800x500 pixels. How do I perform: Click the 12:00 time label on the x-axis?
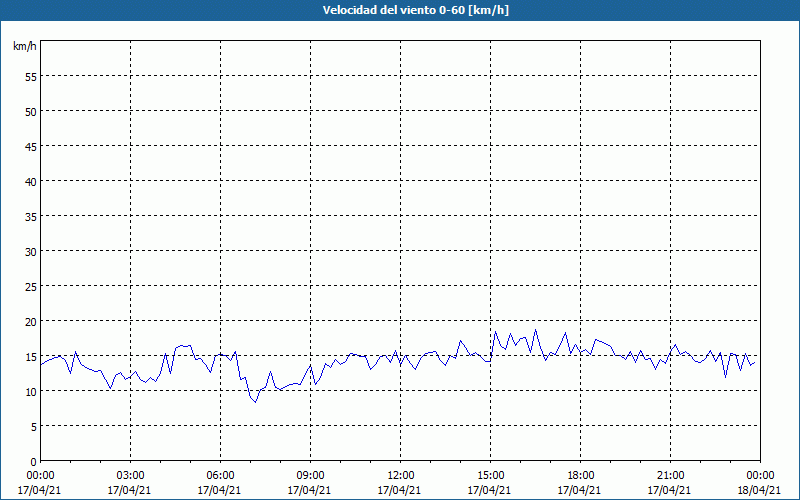pyautogui.click(x=401, y=476)
